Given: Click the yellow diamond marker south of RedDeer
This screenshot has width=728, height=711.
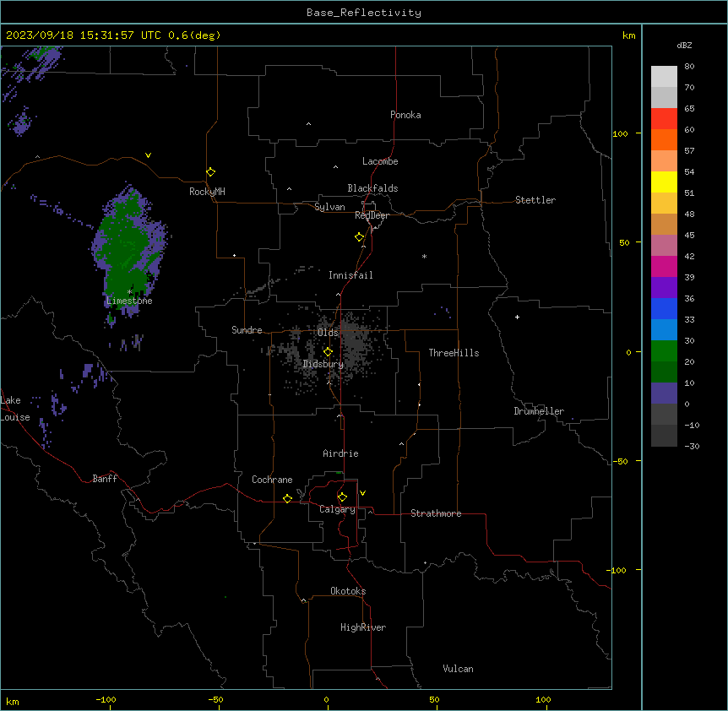Looking at the screenshot, I should click(360, 237).
